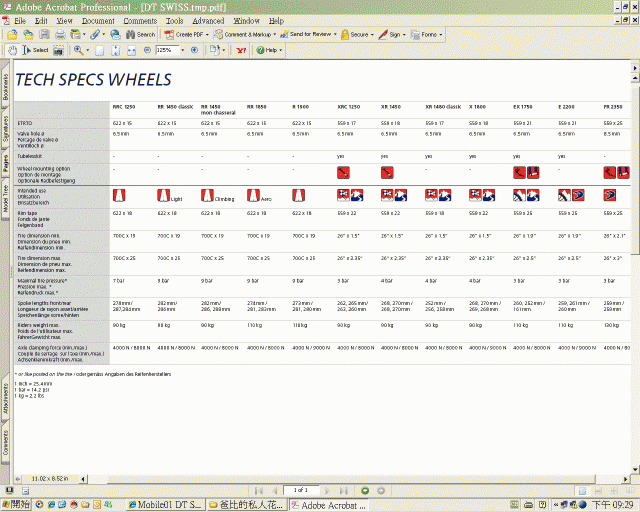The height and width of the screenshot is (512, 640).
Task: Click the Select text tool button
Action: (36, 49)
